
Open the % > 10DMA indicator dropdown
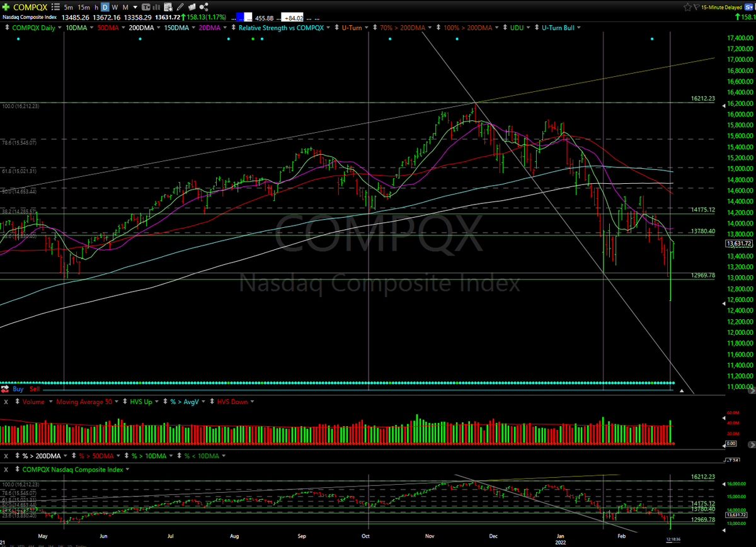[x=171, y=456]
